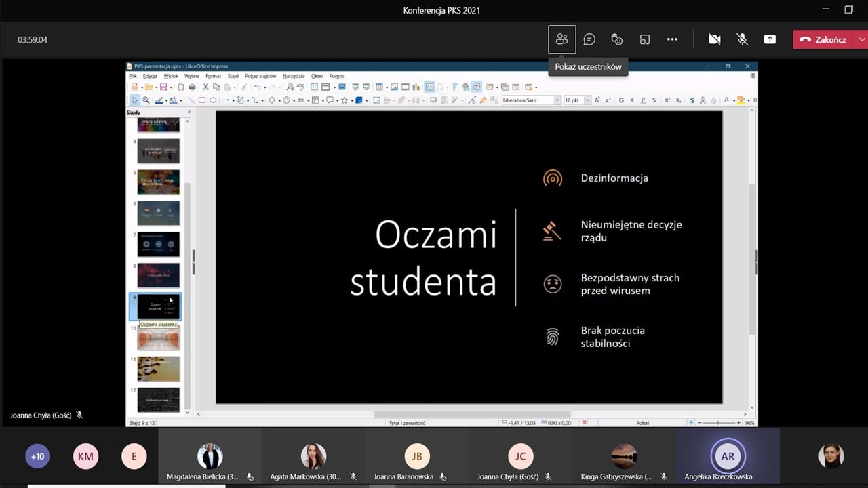
Task: Select the Rectangle drawing tool
Action: click(x=202, y=100)
